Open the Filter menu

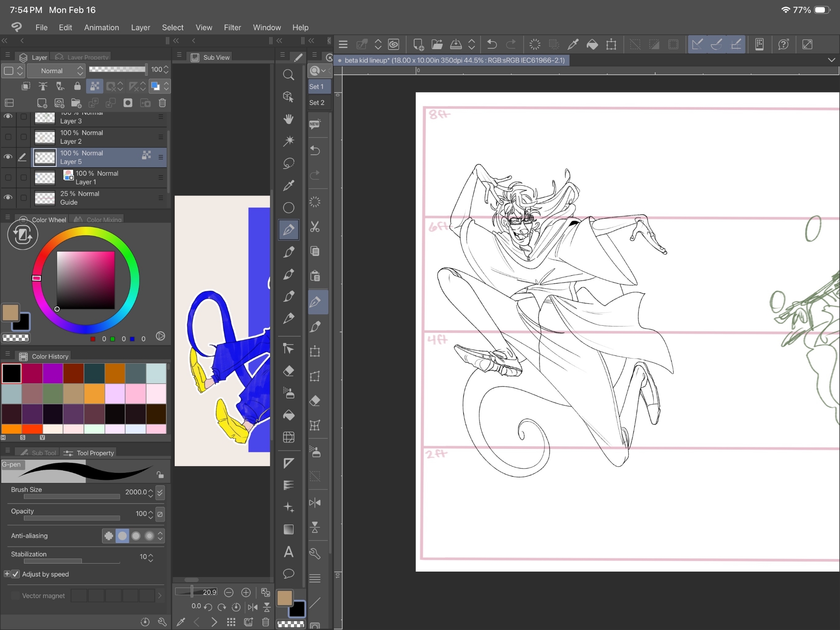click(x=232, y=27)
